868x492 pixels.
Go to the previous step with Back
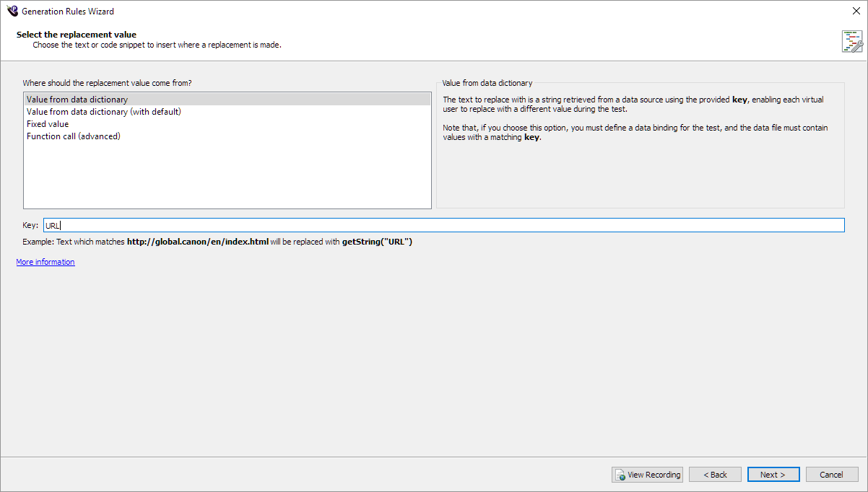pos(715,475)
